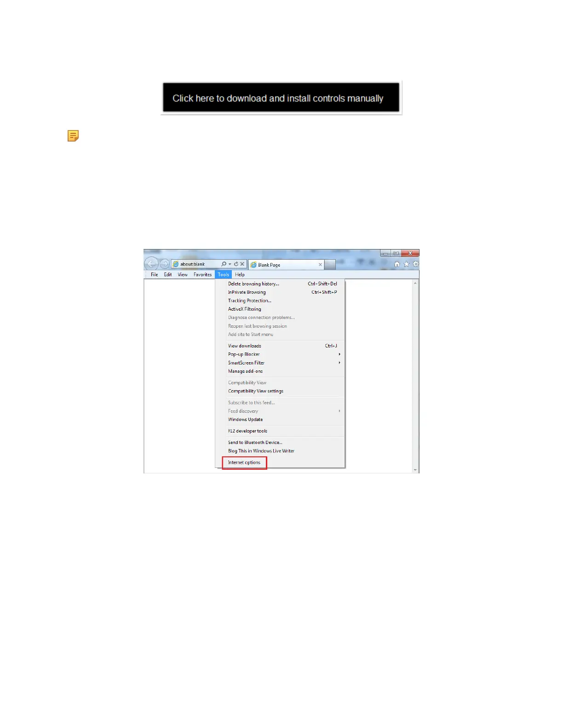Click the browser Back arrow button
Viewport: 563px width, 728px height.
click(x=151, y=264)
